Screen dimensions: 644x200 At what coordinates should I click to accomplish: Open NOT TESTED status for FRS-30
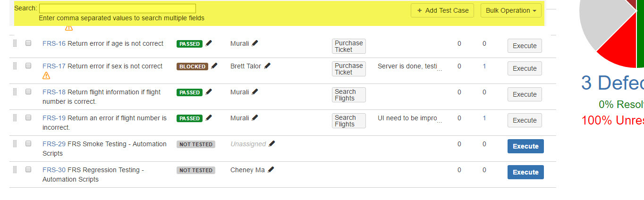[x=196, y=170]
